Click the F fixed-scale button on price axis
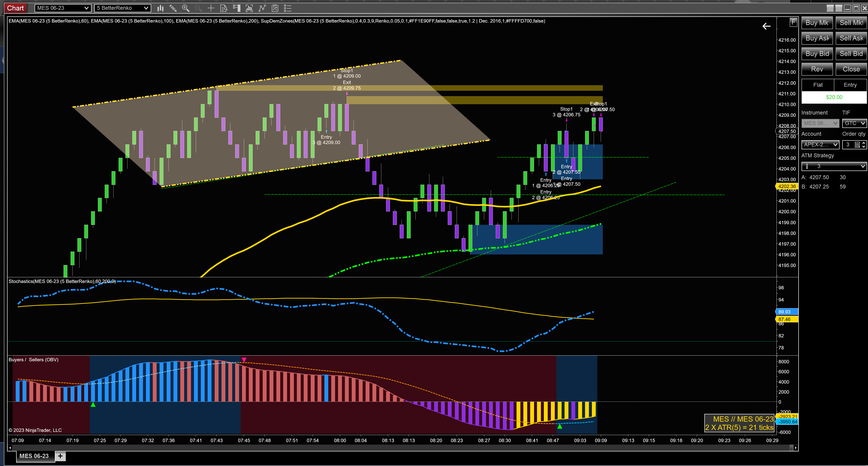Viewport: 868px width, 466px height. [793, 22]
